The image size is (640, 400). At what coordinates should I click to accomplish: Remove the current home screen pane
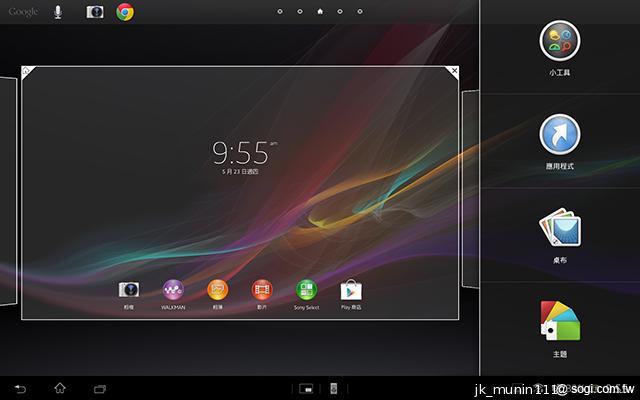(453, 71)
